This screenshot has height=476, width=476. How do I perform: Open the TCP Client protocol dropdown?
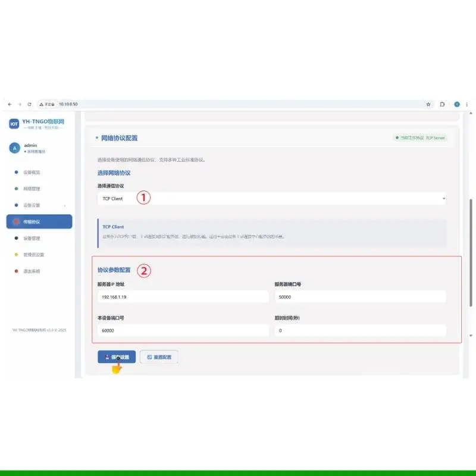(x=272, y=199)
